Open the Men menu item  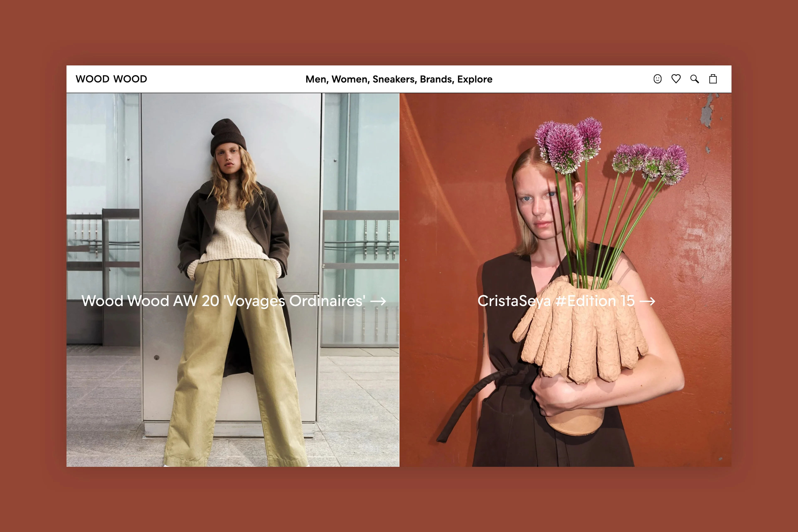[316, 79]
